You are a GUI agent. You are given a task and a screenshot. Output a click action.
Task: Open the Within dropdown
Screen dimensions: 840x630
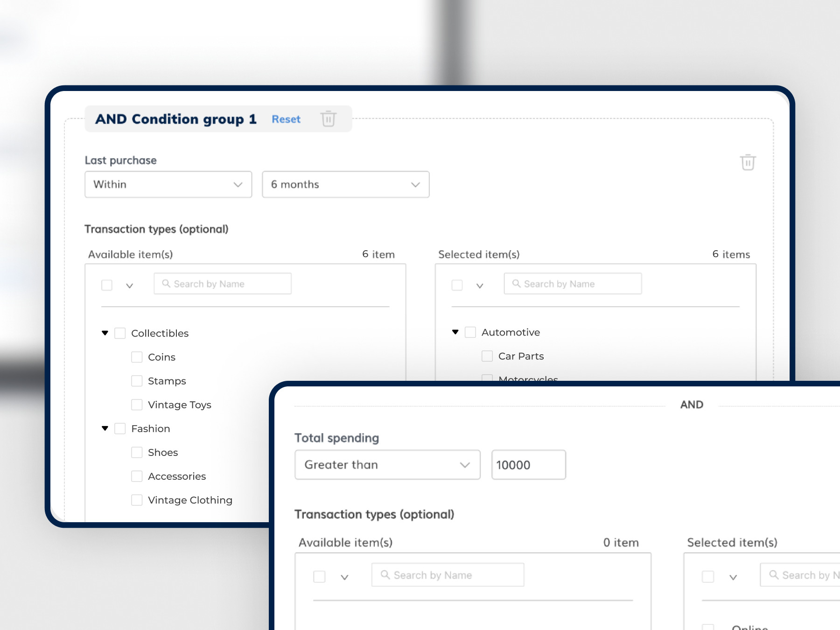168,184
